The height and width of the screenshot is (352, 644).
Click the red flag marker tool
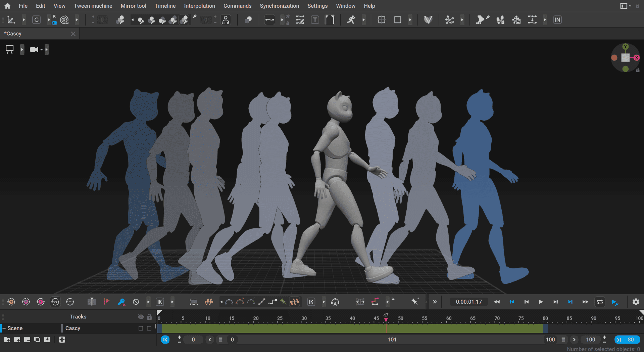[107, 302]
